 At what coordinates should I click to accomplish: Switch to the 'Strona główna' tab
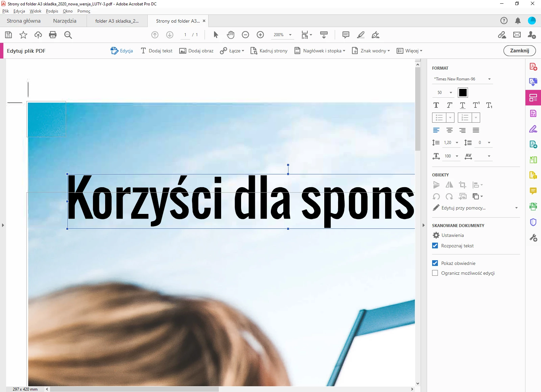[24, 21]
